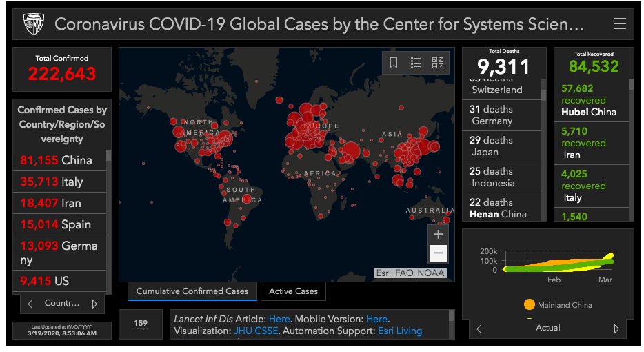Select 25 deaths Indonesia entry
This screenshot has width=644, height=352.
tap(501, 177)
